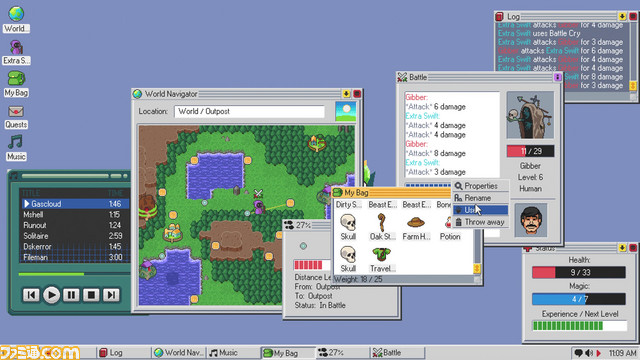Image resolution: width=640 pixels, height=360 pixels.
Task: Select the Farm Hat item in bag
Action: [x=416, y=227]
